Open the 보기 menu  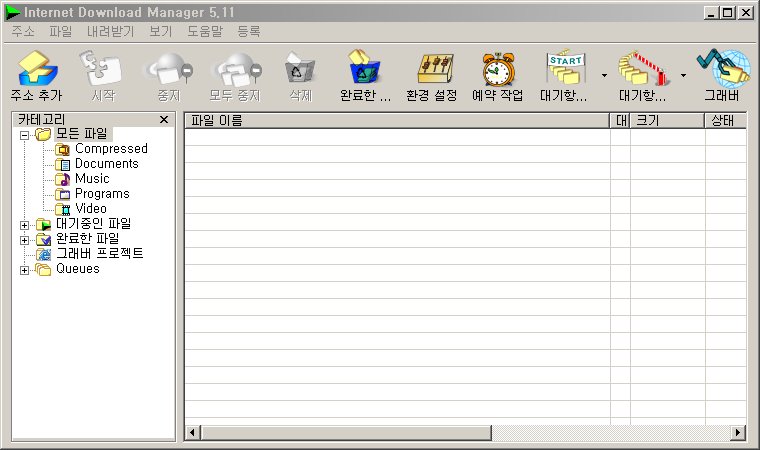pyautogui.click(x=160, y=32)
